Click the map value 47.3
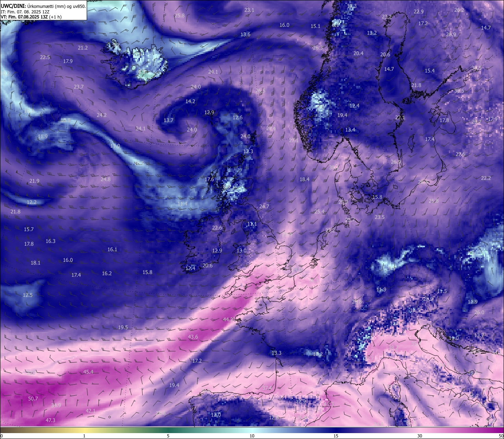The image size is (504, 439). point(50,420)
